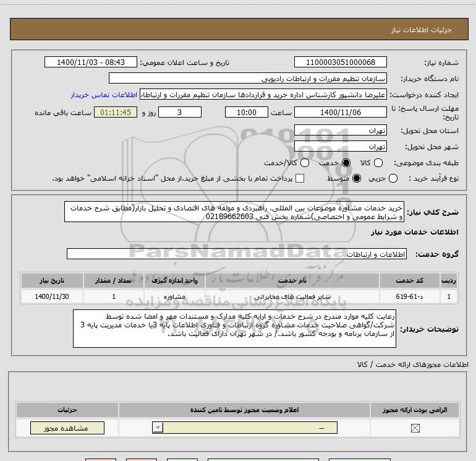Click the توضیحات خریدار text area

234,329
